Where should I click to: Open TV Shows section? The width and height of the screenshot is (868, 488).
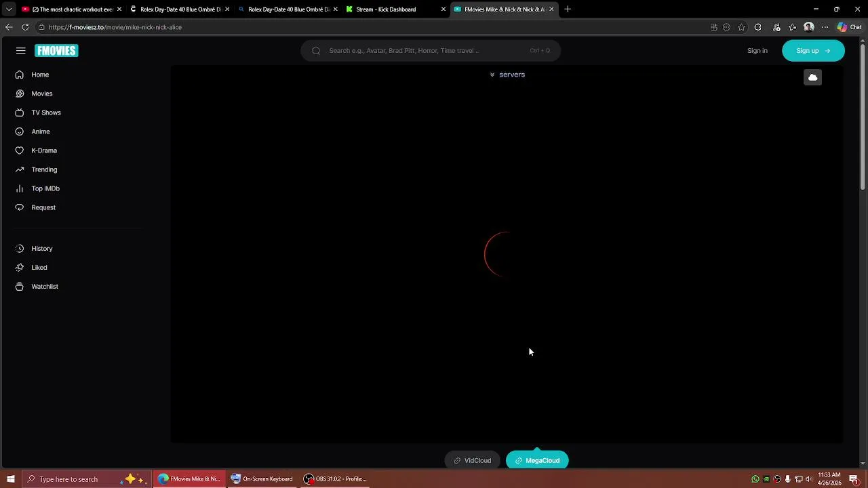coord(46,113)
